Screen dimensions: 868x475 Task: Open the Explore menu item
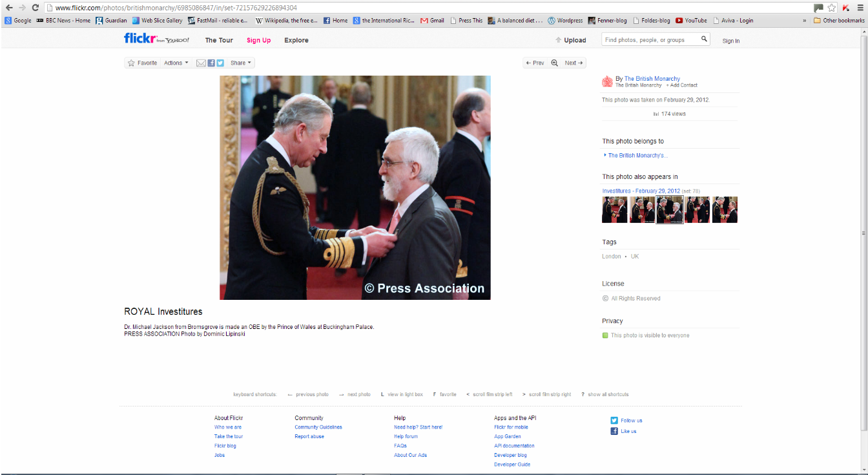click(x=296, y=40)
